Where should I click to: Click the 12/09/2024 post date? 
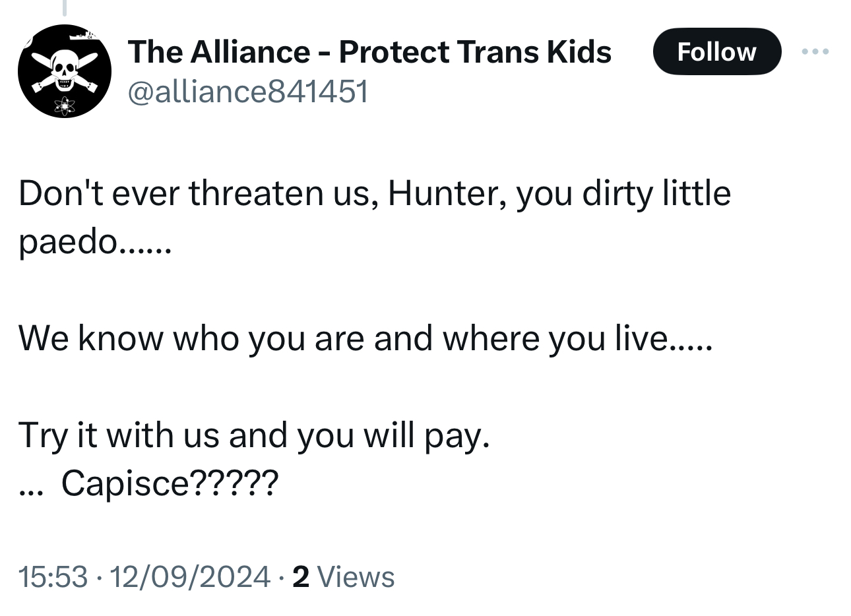190,576
